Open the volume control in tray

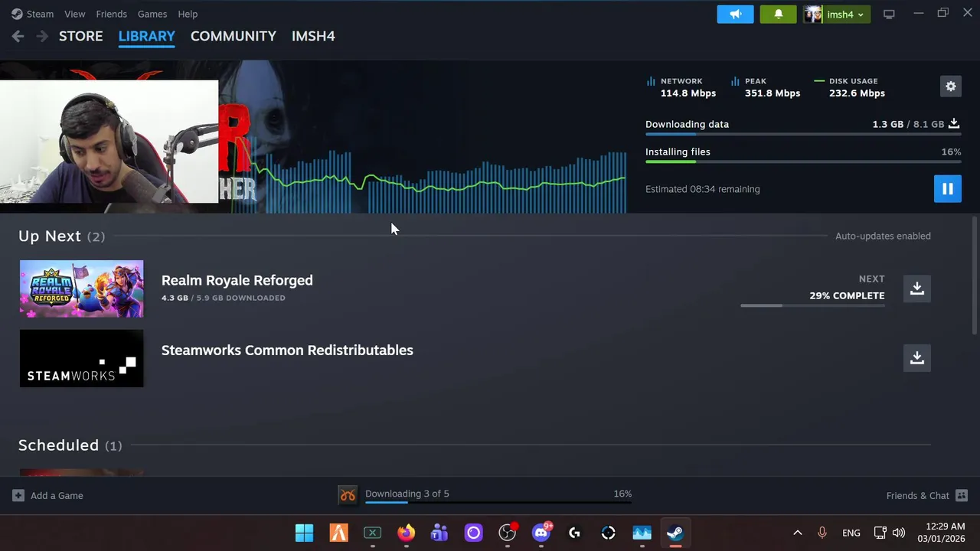899,533
